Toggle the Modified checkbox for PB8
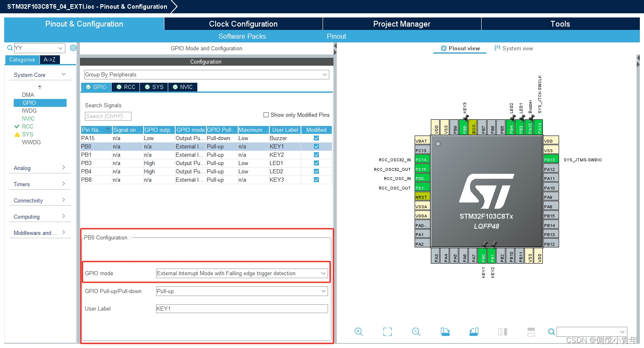Viewport: 644px width, 348px height. coord(316,180)
